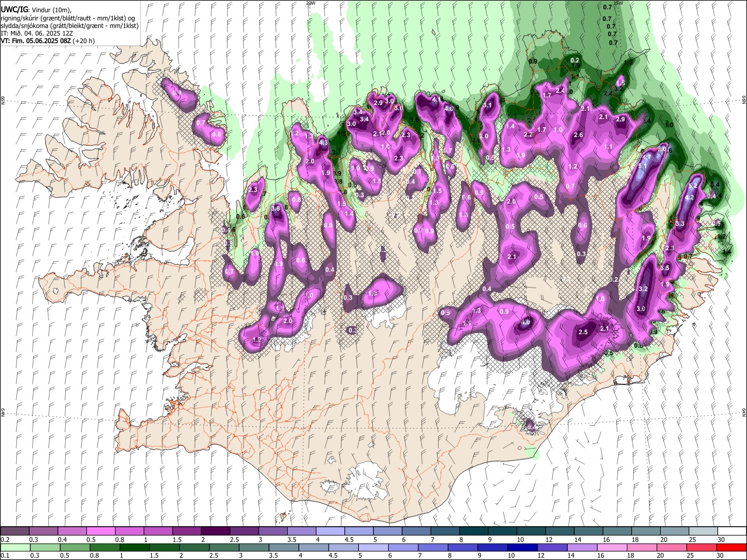
Task: Click the pale grey 25 snow legend swatch
Action: 703,531
